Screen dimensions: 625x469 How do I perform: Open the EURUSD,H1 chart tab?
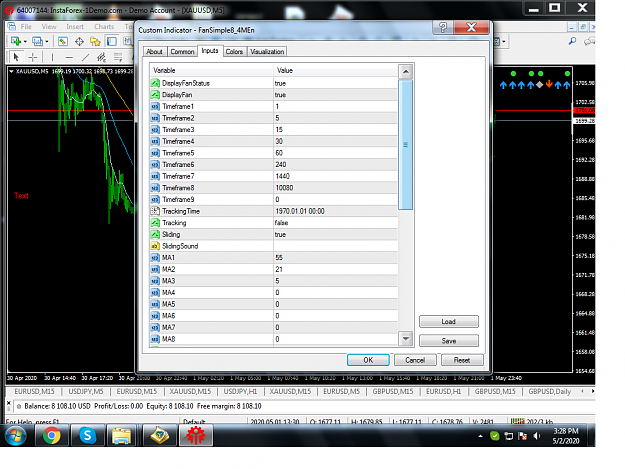pyautogui.click(x=443, y=392)
